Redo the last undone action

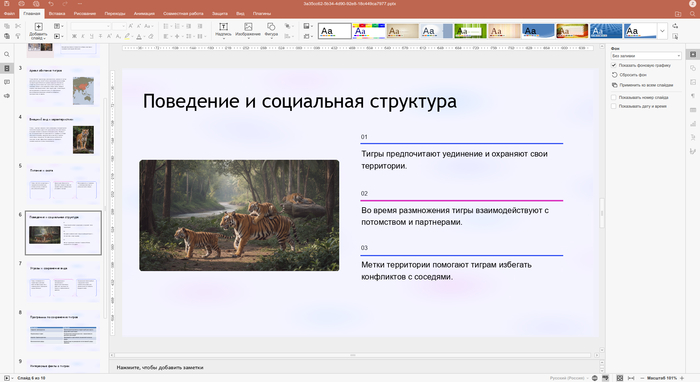(x=65, y=4)
